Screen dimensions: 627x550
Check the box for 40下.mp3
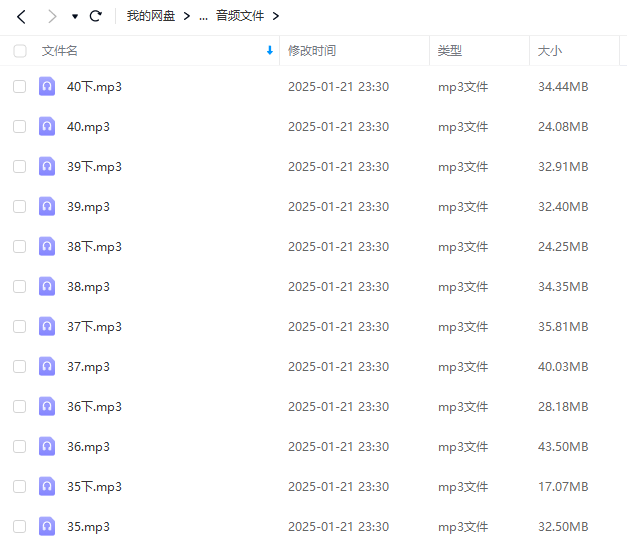coord(20,86)
